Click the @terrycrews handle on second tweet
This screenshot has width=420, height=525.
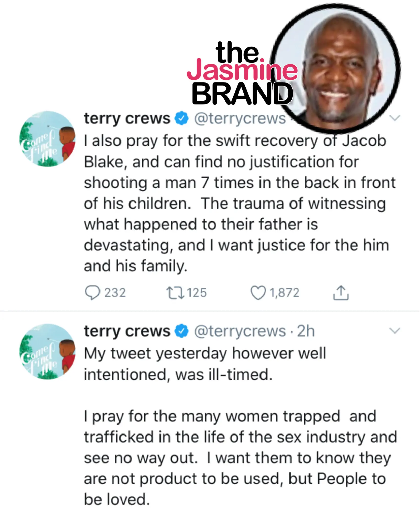tap(240, 331)
